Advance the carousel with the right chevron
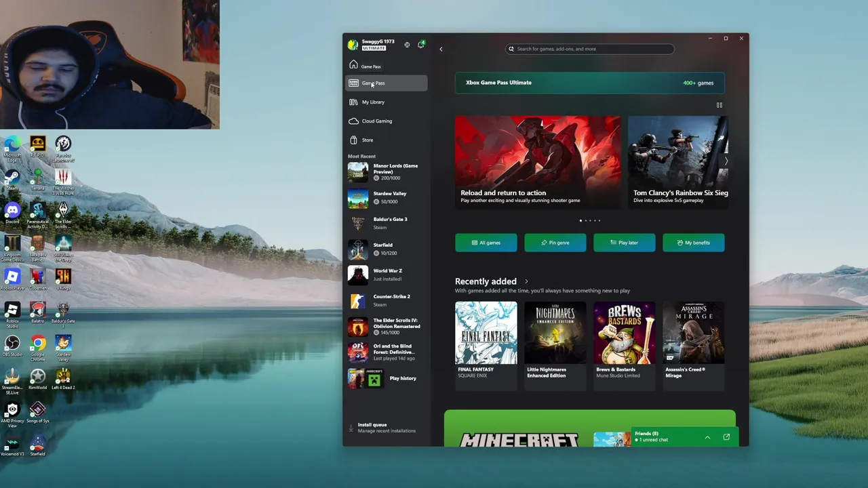This screenshot has width=868, height=488. click(726, 161)
